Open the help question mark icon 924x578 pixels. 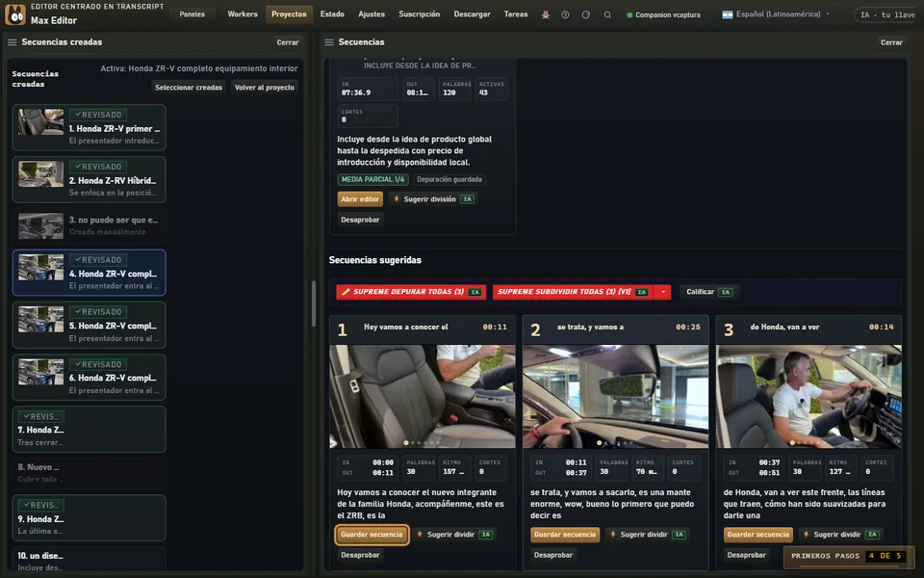click(565, 14)
